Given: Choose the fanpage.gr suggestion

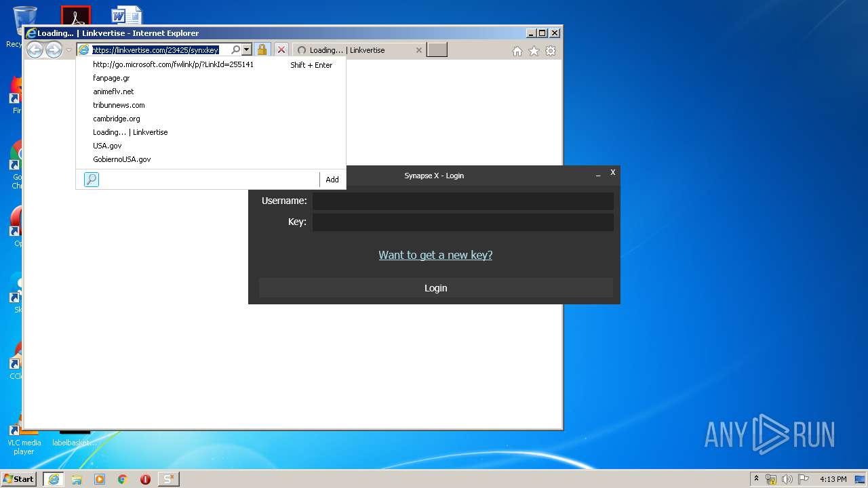Looking at the screenshot, I should (211, 78).
